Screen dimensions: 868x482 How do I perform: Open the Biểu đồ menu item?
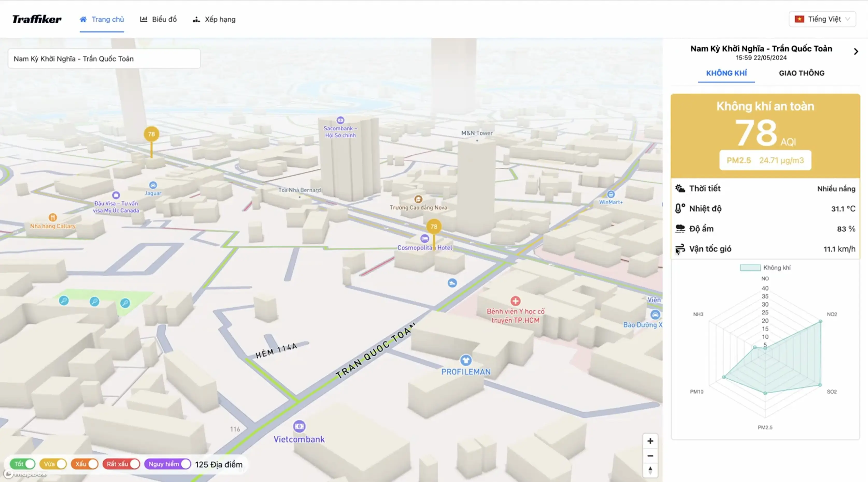[x=158, y=19]
